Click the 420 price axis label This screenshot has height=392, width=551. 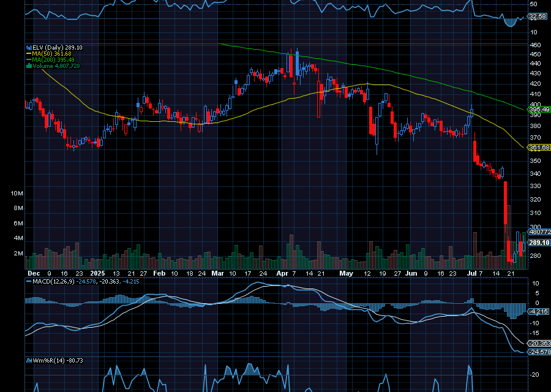pos(535,84)
